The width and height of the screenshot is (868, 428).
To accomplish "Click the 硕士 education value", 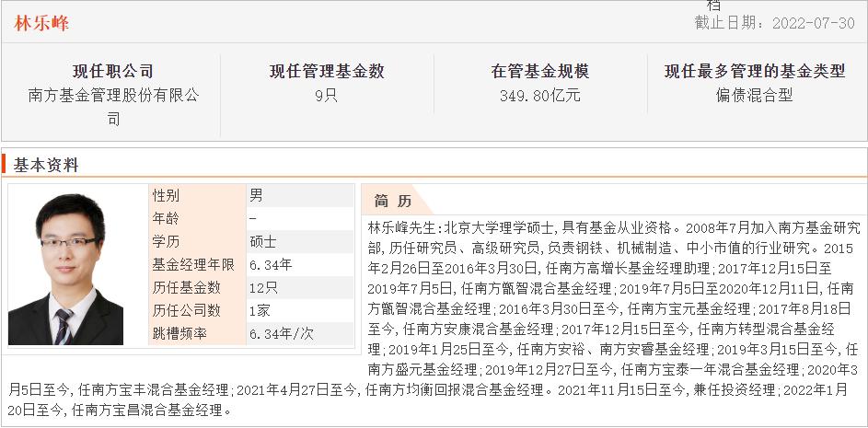I will point(263,241).
